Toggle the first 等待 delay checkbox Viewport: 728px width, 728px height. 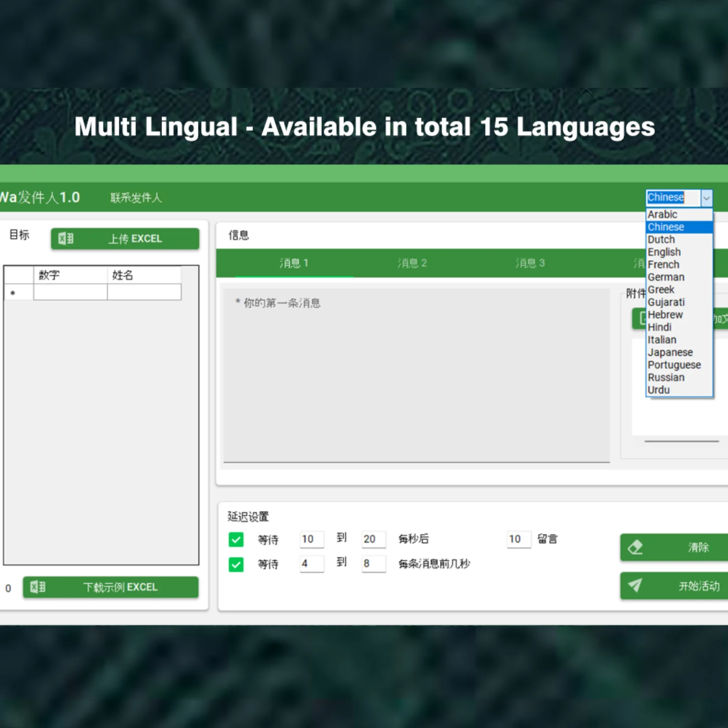tap(236, 540)
